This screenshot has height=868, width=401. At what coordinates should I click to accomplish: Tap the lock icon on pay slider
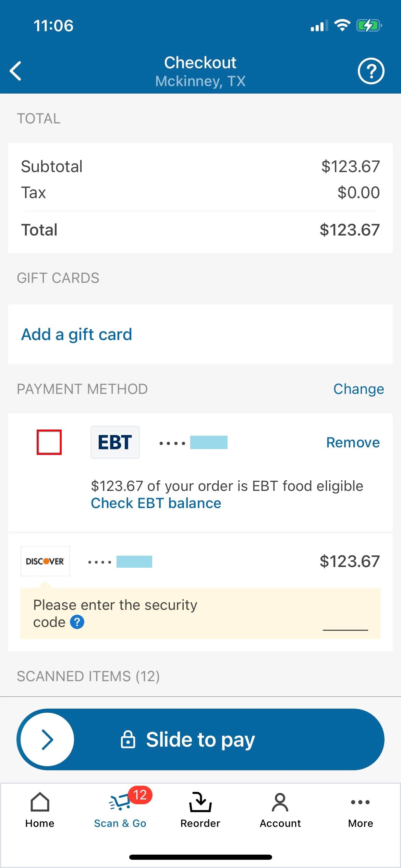click(x=128, y=739)
